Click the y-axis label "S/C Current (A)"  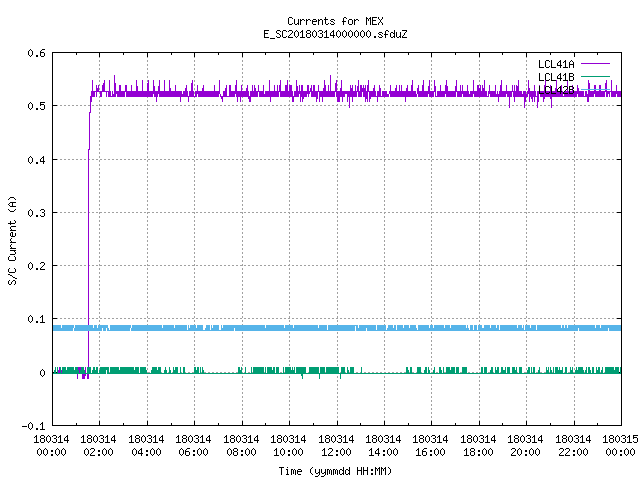[x=12, y=241]
